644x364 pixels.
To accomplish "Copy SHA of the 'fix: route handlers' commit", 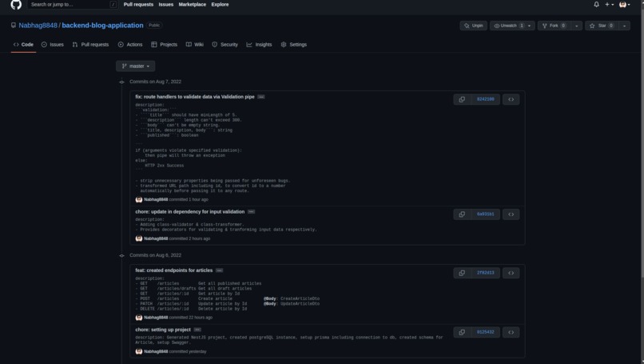I will [x=462, y=99].
